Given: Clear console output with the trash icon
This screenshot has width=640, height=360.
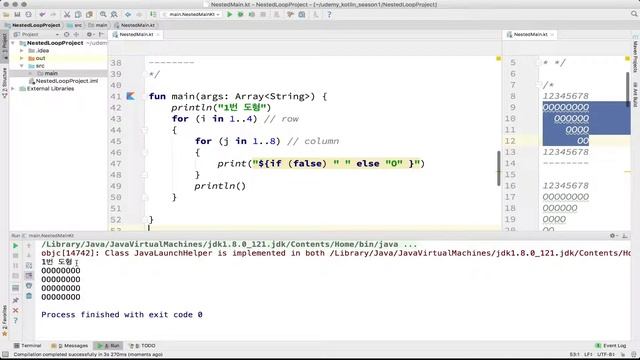Looking at the screenshot, I should 29,296.
